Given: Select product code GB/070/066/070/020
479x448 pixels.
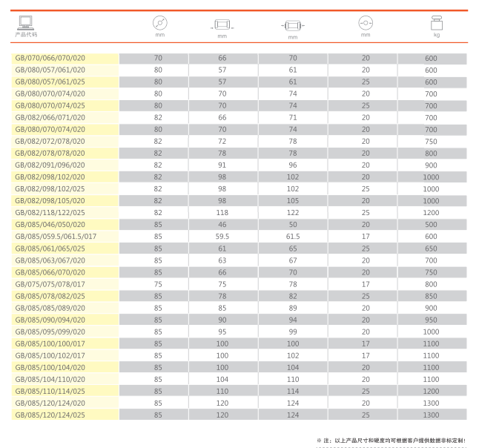Looking at the screenshot, I should pyautogui.click(x=50, y=58).
